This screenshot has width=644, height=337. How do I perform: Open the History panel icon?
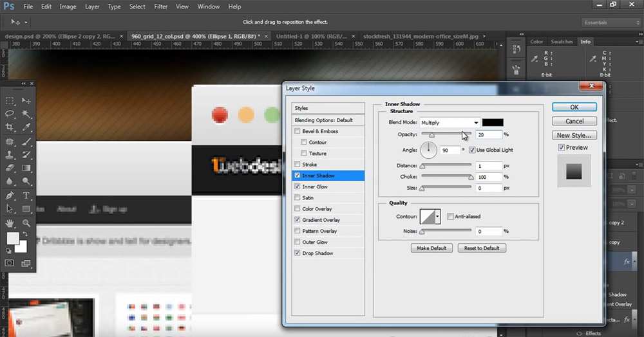click(515, 48)
